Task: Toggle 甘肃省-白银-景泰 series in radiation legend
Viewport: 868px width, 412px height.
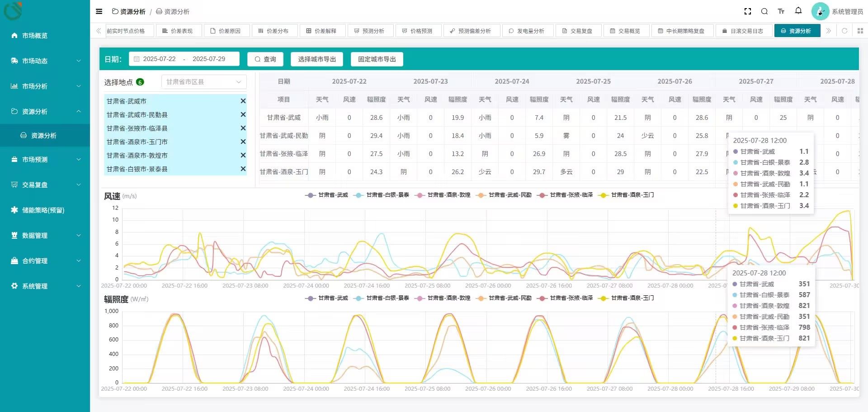Action: click(382, 298)
